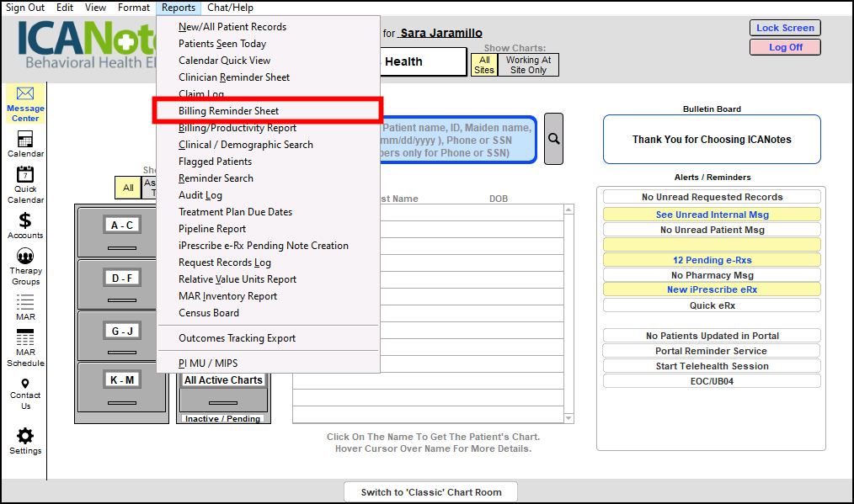The width and height of the screenshot is (854, 504).
Task: Open the Message Center envelope icon
Action: [x=25, y=94]
